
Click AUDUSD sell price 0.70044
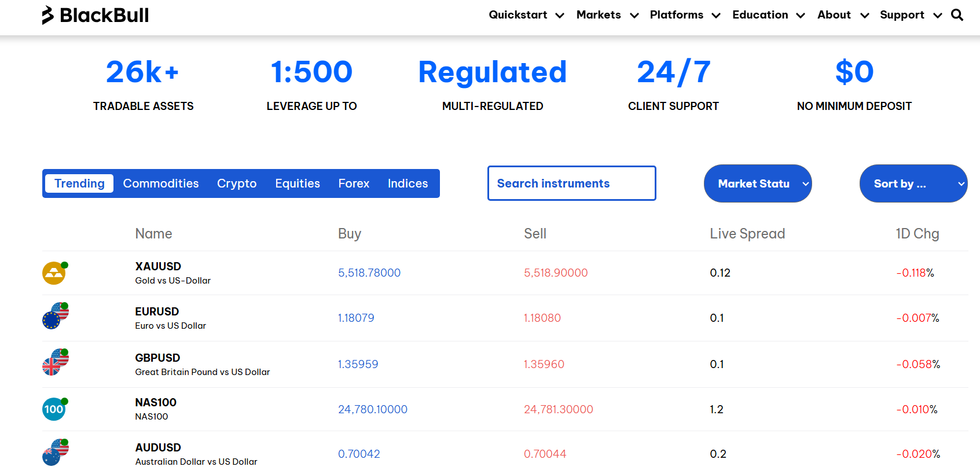pyautogui.click(x=545, y=454)
